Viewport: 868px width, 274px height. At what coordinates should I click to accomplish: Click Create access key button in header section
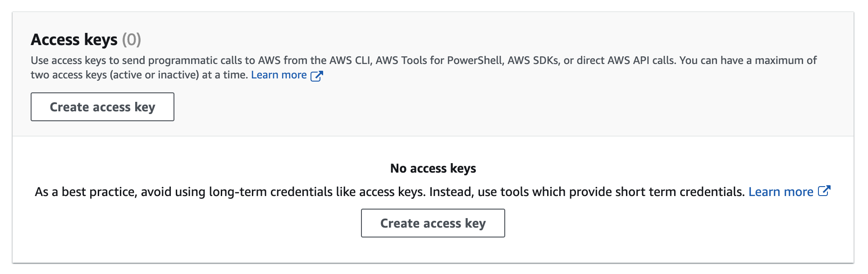pyautogui.click(x=102, y=107)
